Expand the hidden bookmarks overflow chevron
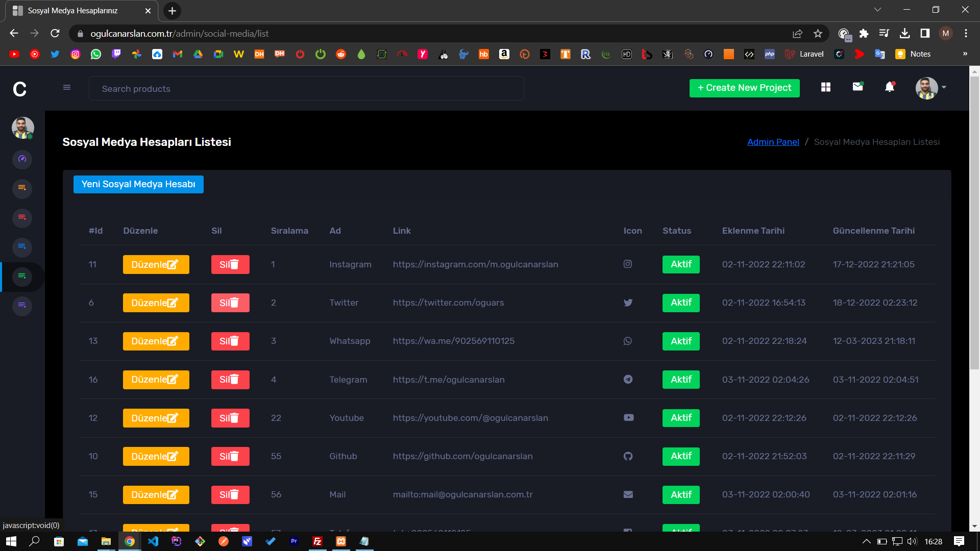This screenshot has height=551, width=980. tap(965, 54)
